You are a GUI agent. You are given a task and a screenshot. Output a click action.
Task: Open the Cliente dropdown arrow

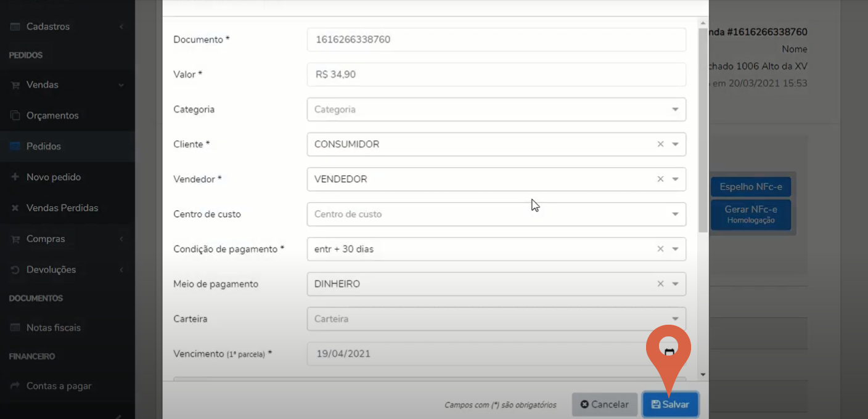(675, 144)
